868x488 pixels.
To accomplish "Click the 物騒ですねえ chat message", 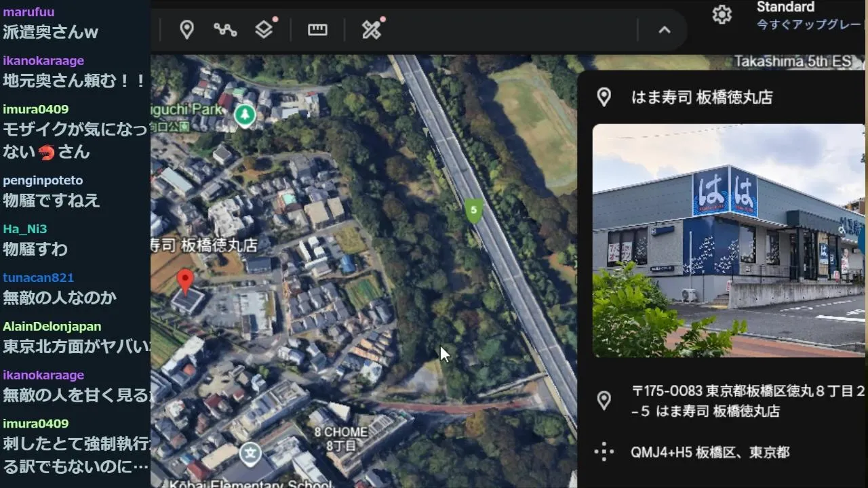I will tap(52, 201).
